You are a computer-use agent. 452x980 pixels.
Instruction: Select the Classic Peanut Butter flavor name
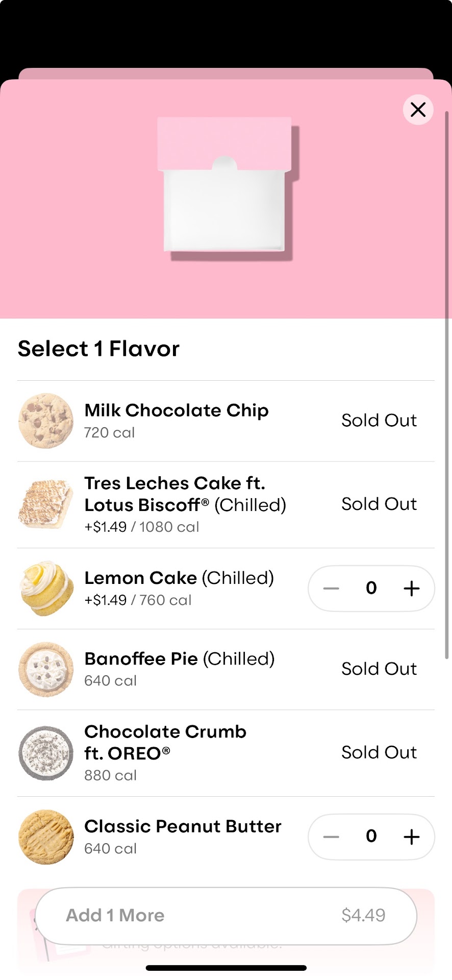(x=183, y=826)
